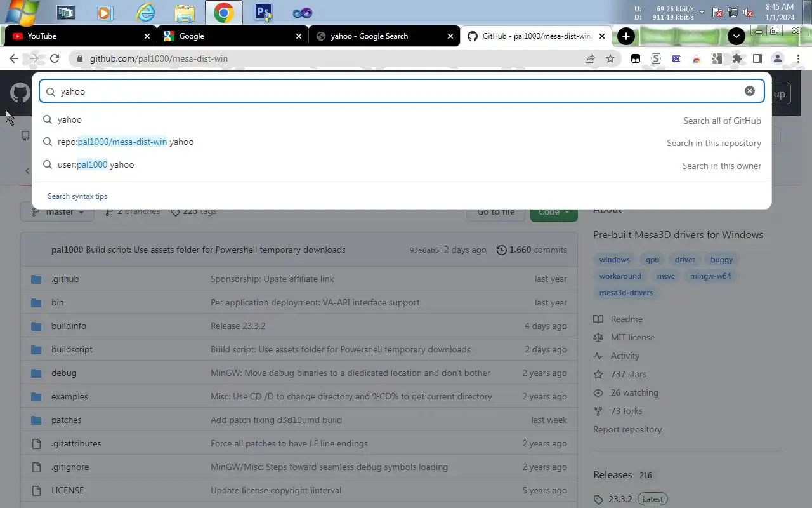Open Action Center flag in tray

click(x=717, y=12)
